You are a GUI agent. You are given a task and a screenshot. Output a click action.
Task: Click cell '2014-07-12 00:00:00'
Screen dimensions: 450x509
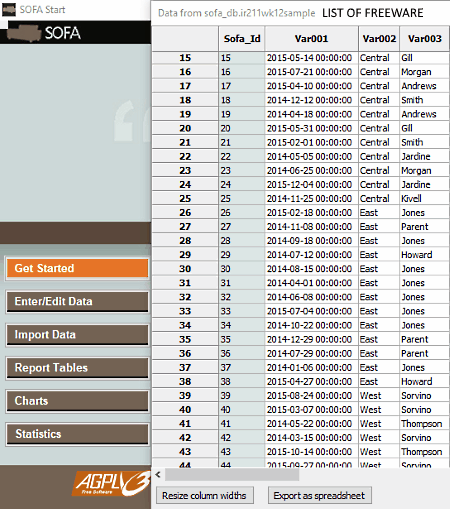[x=311, y=255]
